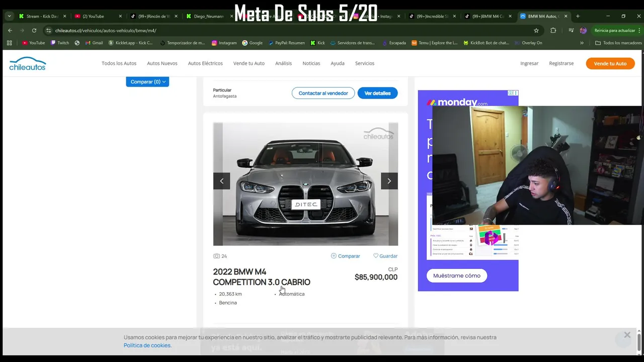This screenshot has width=644, height=362.
Task: Close the BMW M4 Autos tab
Action: [x=566, y=16]
